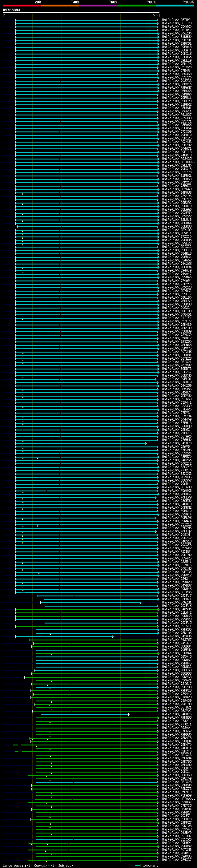Select the UniRef100_P61837 label
Viewport: 197px width, 868px height.
tap(177, 115)
